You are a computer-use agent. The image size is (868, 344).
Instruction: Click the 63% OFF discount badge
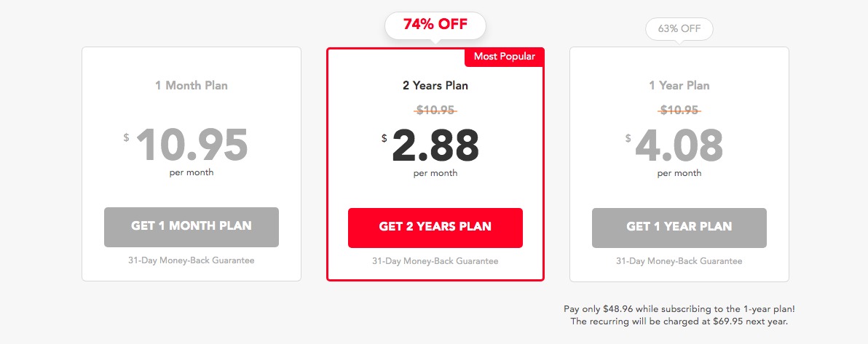(x=679, y=29)
